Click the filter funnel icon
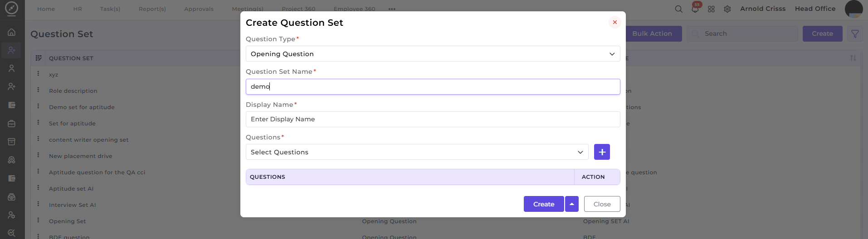Image resolution: width=868 pixels, height=239 pixels. [855, 34]
